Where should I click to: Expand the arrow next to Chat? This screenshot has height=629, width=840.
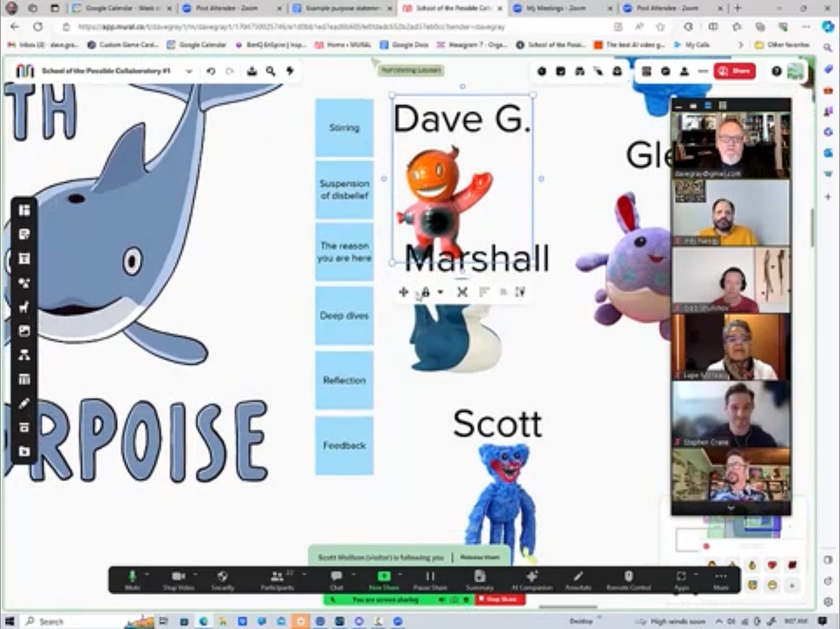coord(353,575)
